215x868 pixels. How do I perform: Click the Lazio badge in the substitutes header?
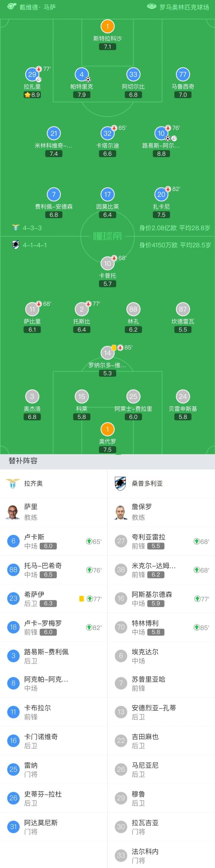(x=13, y=483)
